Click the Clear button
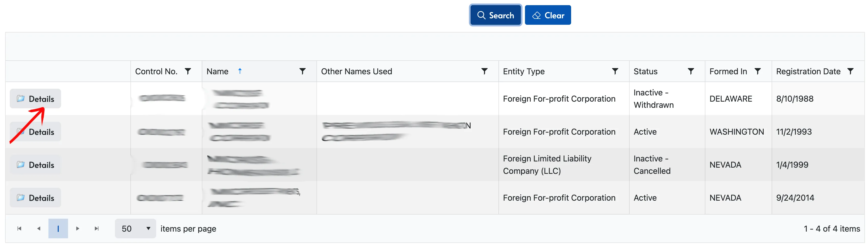The height and width of the screenshot is (245, 868). 548,15
